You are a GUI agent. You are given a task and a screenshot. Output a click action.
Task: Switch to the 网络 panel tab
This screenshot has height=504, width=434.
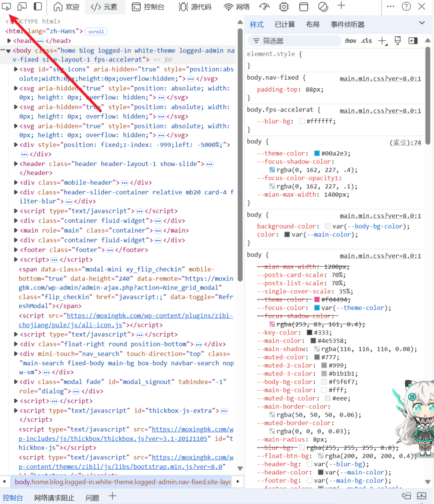pyautogui.click(x=237, y=7)
